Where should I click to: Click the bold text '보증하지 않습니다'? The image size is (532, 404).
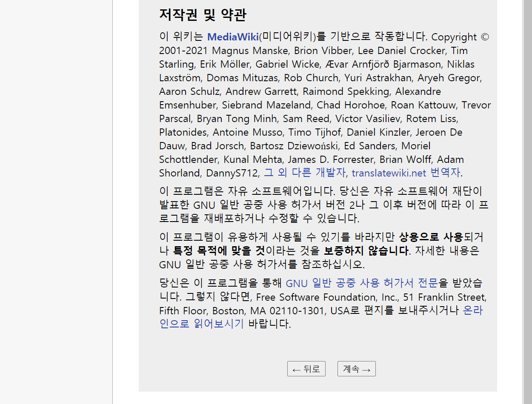pyautogui.click(x=366, y=250)
